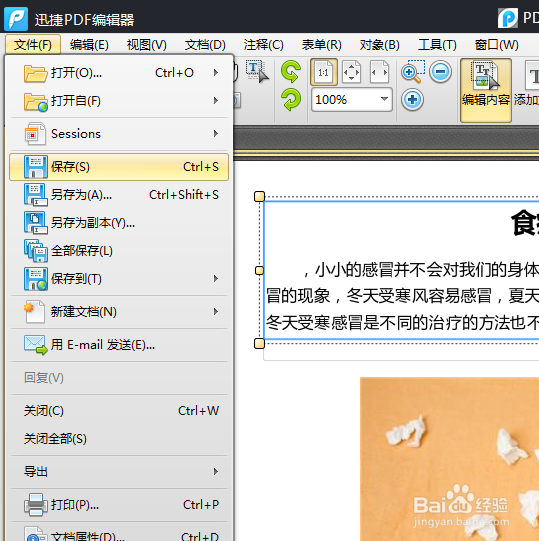Open the 工具(T) menu
The image size is (539, 541).
pyautogui.click(x=437, y=45)
